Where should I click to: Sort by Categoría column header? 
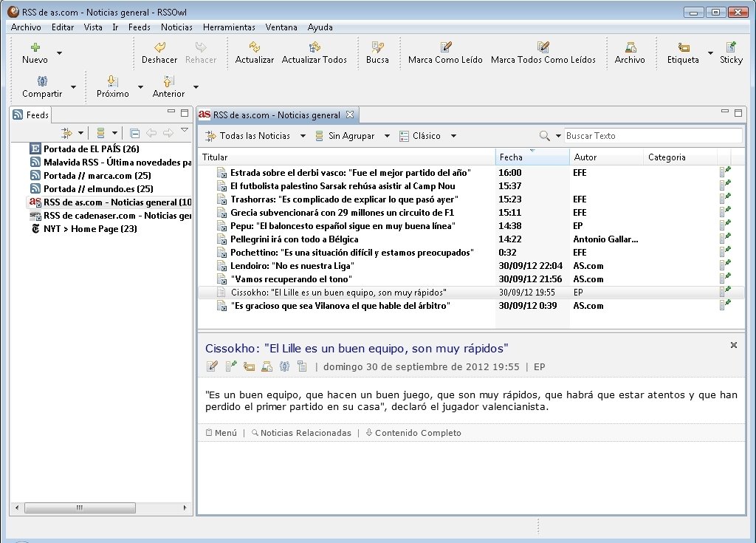coord(680,157)
